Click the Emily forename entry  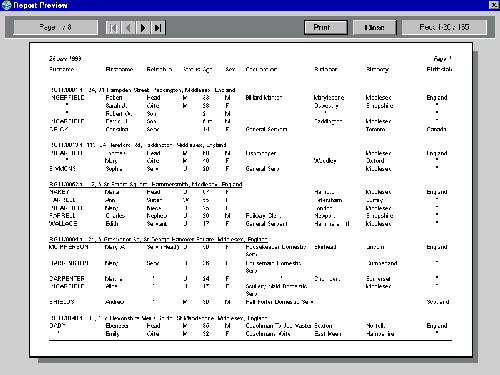click(112, 334)
